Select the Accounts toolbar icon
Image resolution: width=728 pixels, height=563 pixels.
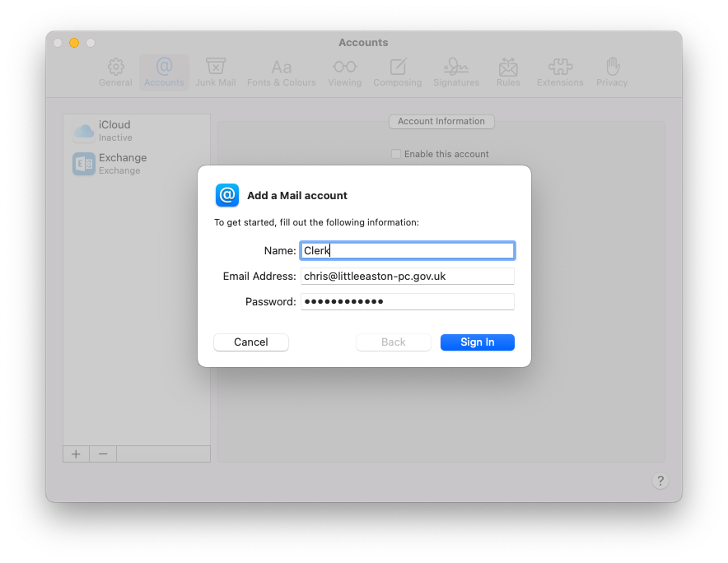pyautogui.click(x=164, y=72)
